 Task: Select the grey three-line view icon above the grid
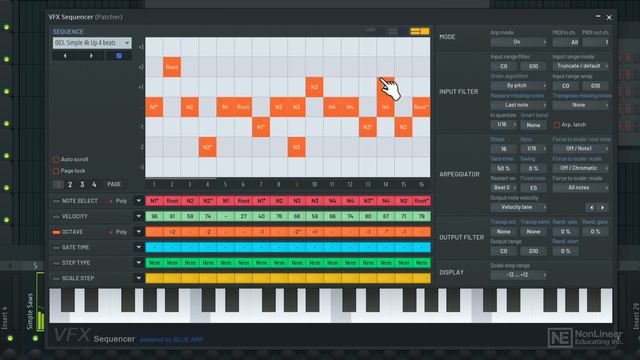coord(393,31)
